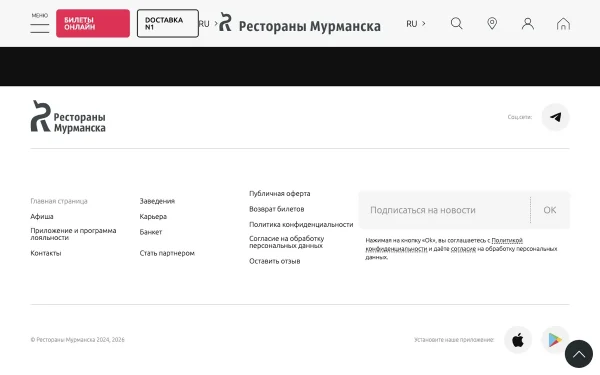Open the Apple App Store icon
The height and width of the screenshot is (375, 600).
click(518, 339)
